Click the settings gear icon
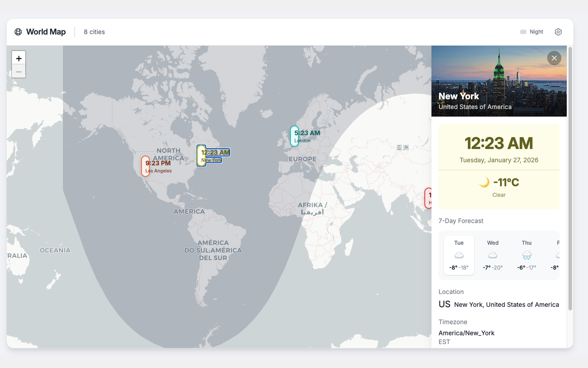This screenshot has width=588, height=368. [x=558, y=32]
